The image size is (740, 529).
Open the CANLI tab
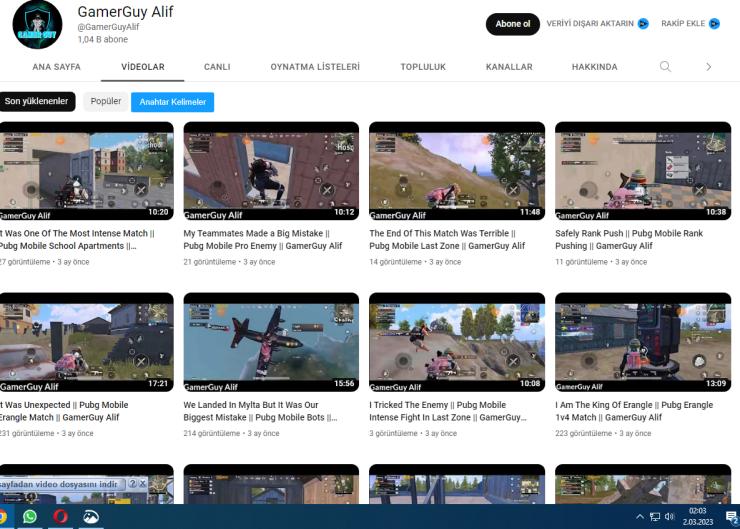pos(217,67)
